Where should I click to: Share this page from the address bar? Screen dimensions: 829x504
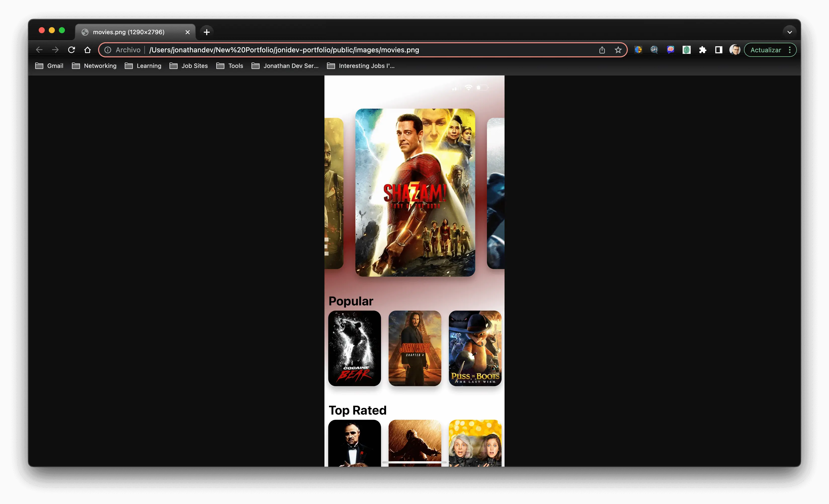pyautogui.click(x=602, y=50)
